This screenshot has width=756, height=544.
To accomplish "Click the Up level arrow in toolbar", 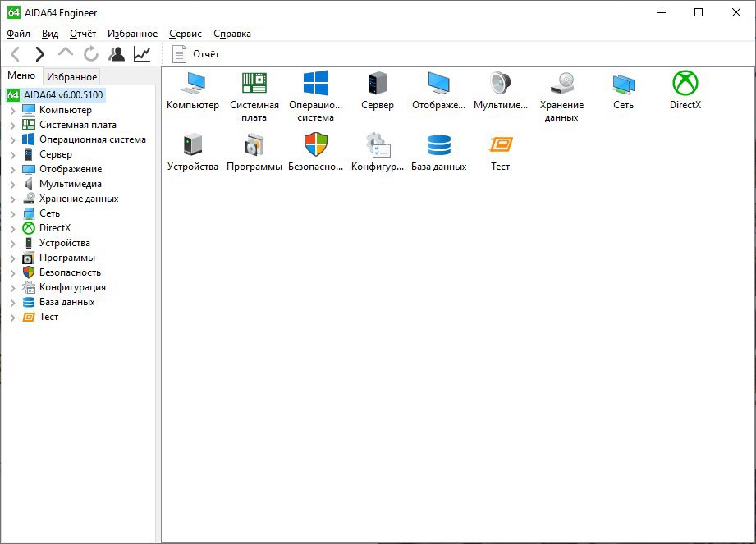I will (x=65, y=52).
